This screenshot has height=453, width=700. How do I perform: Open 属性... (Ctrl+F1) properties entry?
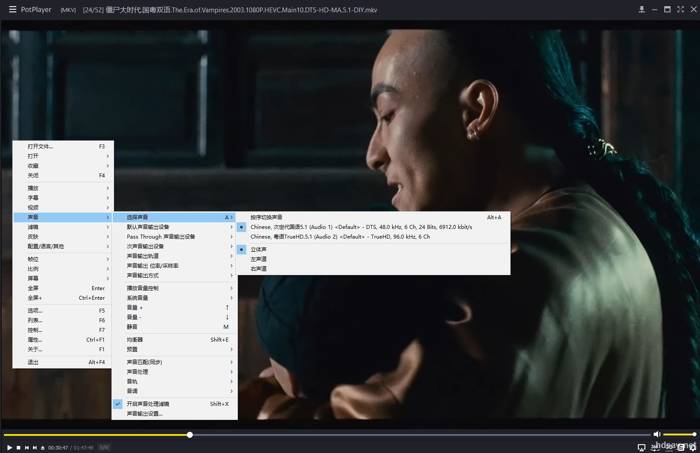(x=63, y=340)
